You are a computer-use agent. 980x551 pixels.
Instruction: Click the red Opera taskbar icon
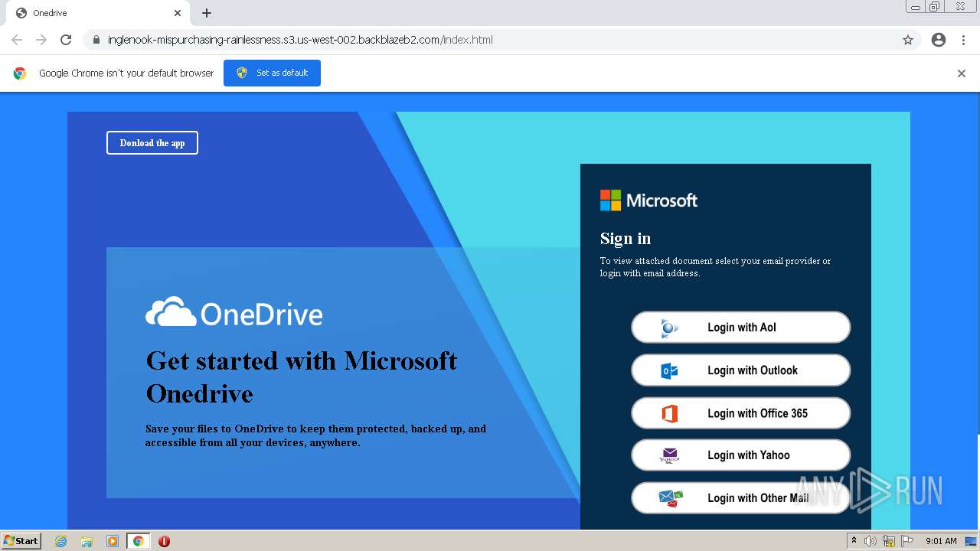164,541
